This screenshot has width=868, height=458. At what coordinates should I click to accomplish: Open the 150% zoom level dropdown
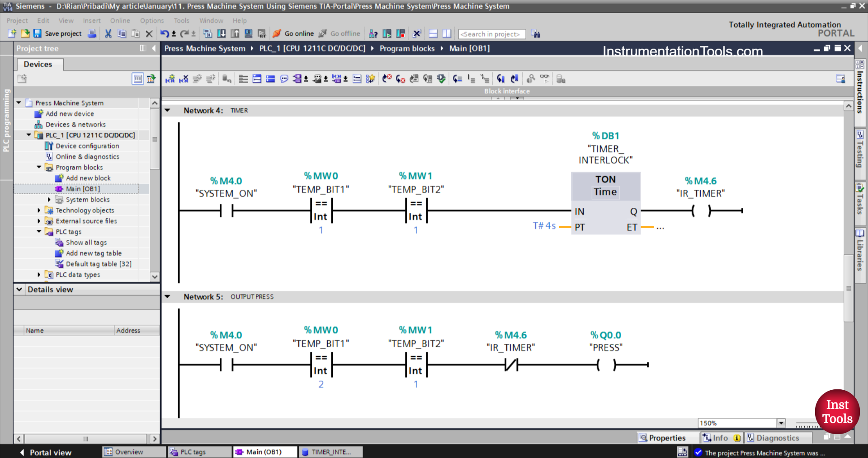(781, 423)
